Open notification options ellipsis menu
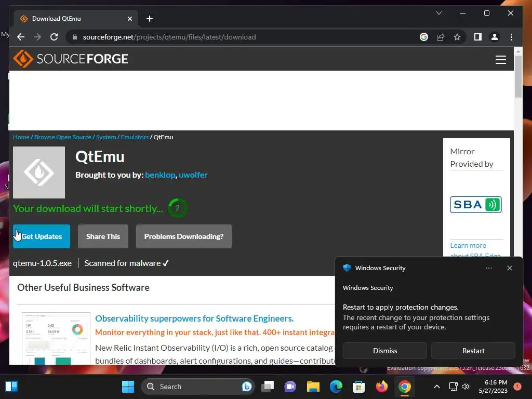The image size is (532, 399). point(488,268)
